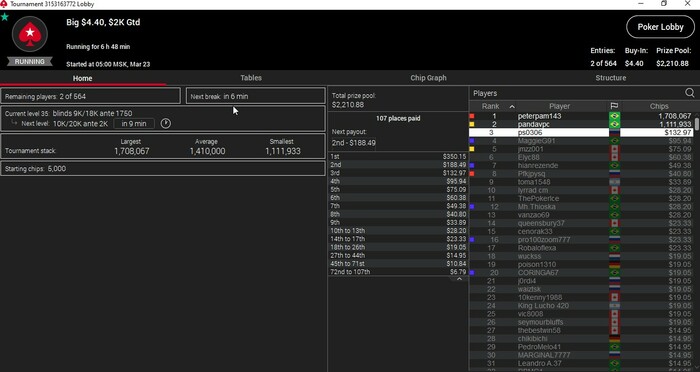Click the 3rd place $132.97 payout row

pos(398,173)
